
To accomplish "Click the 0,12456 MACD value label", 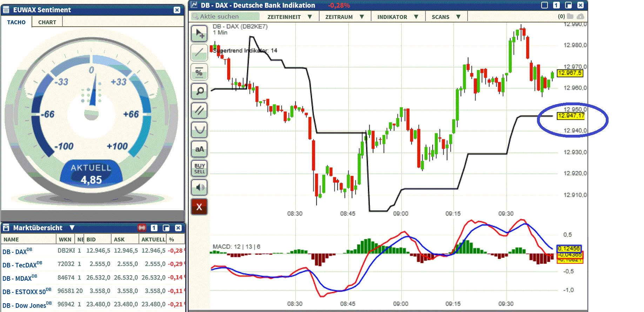I will tap(569, 248).
